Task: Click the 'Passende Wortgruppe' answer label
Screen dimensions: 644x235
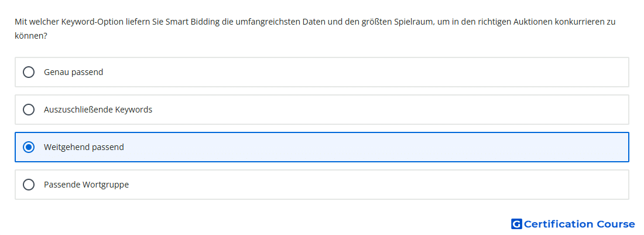Action: coord(86,185)
